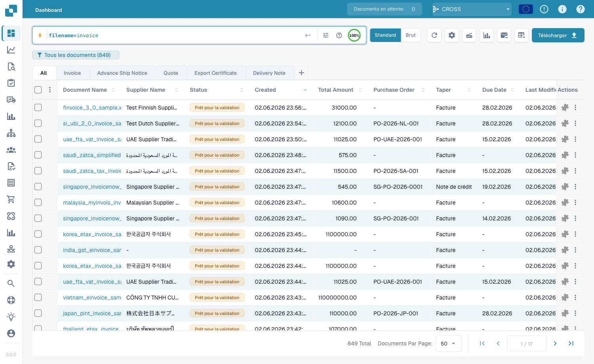Click the EU flag language icon

[x=526, y=9]
